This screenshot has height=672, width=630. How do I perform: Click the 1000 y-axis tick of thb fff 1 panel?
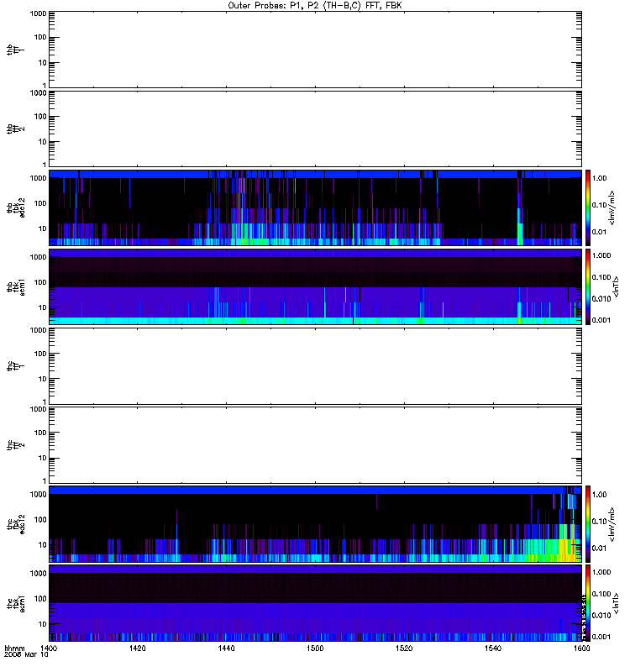[38, 13]
